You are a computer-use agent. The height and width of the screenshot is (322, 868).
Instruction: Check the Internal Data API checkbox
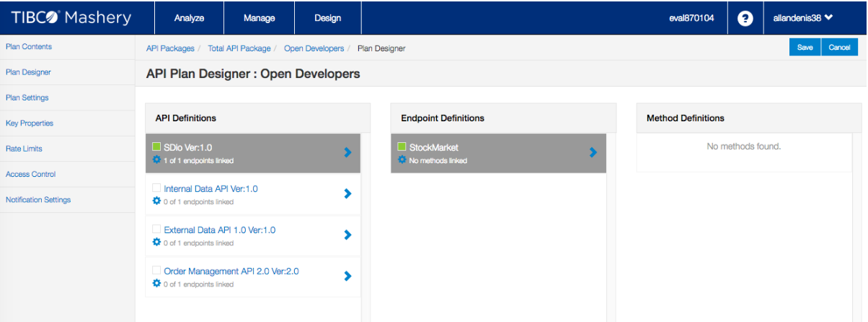point(156,188)
